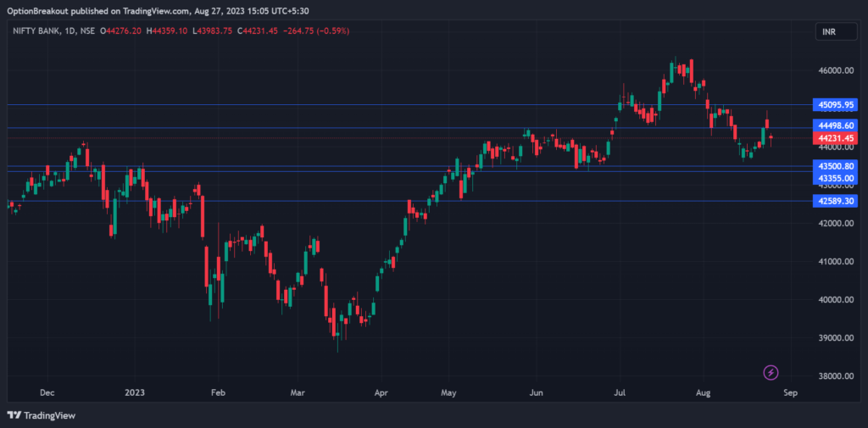
Task: Select the 44498.60 price level label
Action: (836, 126)
